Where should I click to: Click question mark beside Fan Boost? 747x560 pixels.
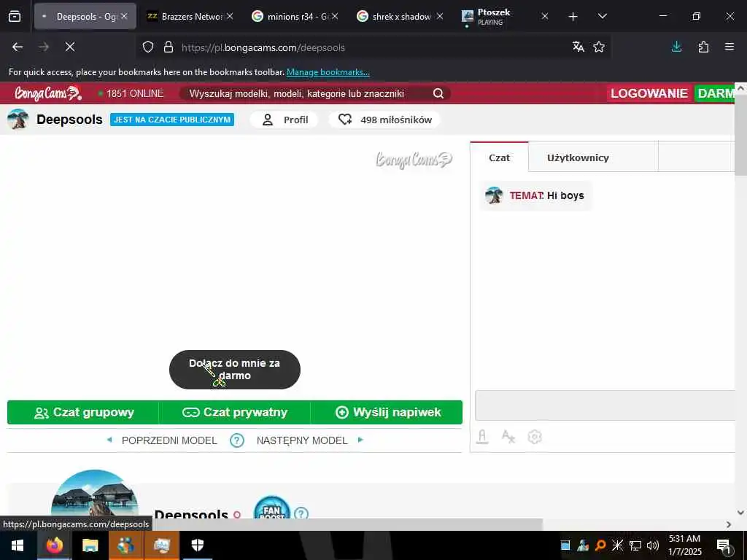tap(301, 514)
